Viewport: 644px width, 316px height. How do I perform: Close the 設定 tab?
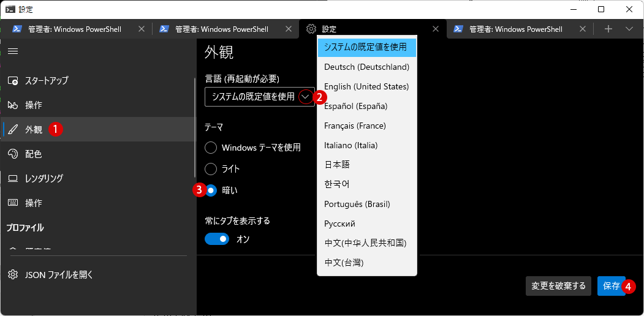pyautogui.click(x=436, y=29)
